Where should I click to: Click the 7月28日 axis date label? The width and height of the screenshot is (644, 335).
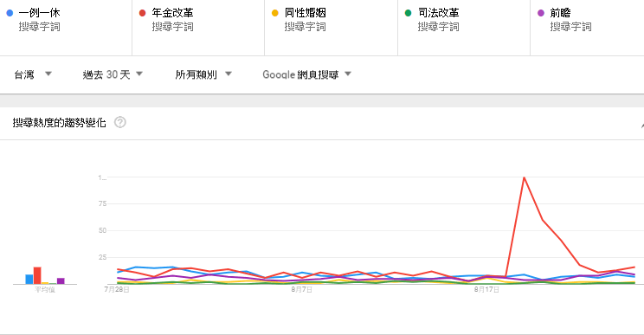117,289
